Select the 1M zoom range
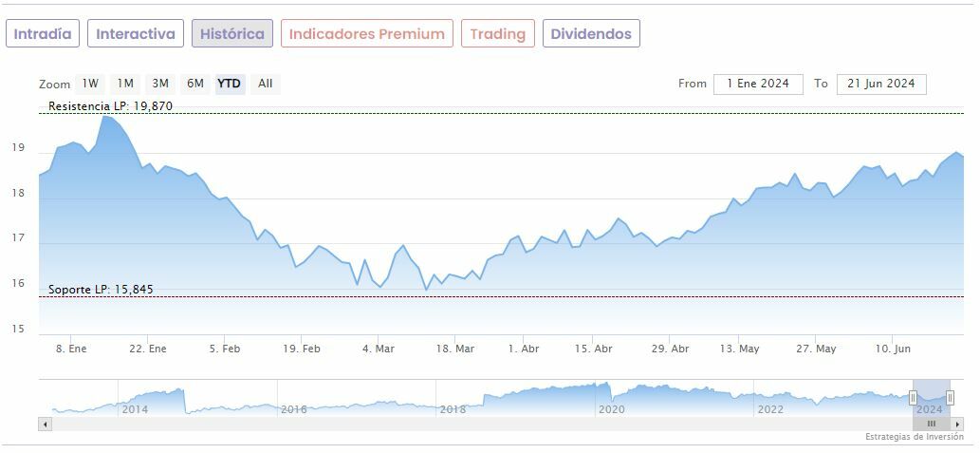This screenshot has width=980, height=453. [125, 84]
